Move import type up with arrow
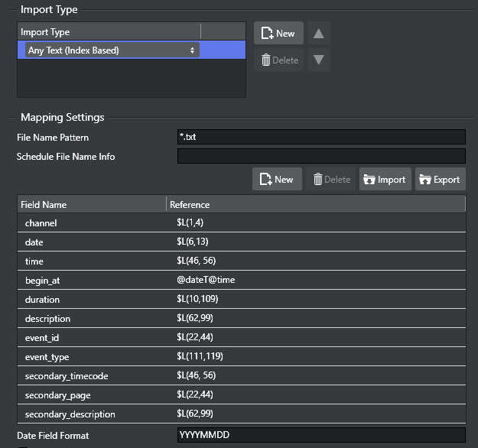Image resolution: width=478 pixels, height=448 pixels. [319, 34]
